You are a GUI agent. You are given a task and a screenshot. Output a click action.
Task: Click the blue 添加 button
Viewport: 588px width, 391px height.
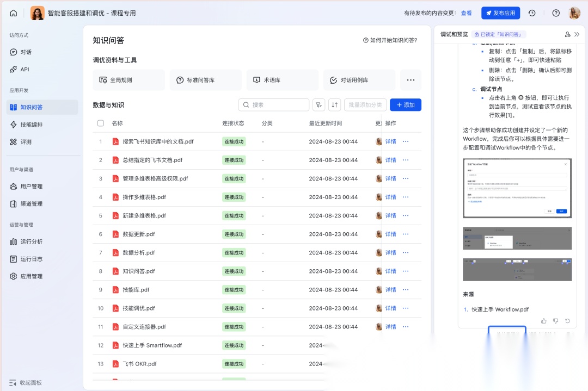pyautogui.click(x=406, y=105)
